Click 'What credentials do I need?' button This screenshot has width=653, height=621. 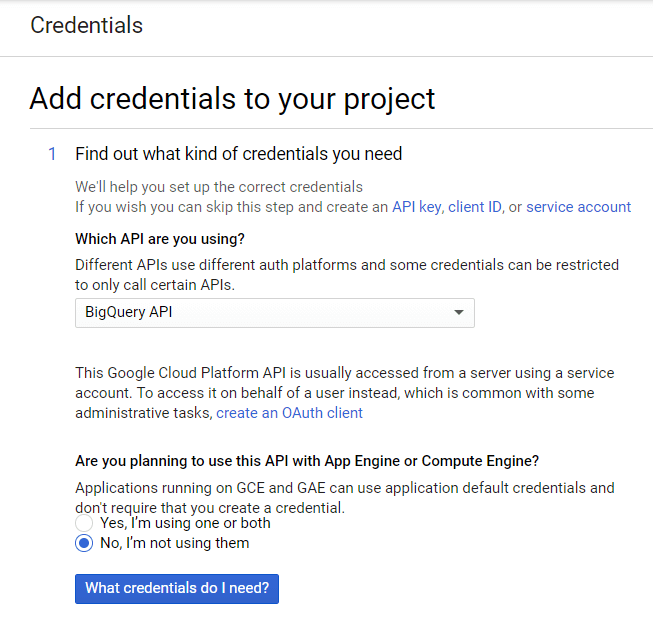177,588
